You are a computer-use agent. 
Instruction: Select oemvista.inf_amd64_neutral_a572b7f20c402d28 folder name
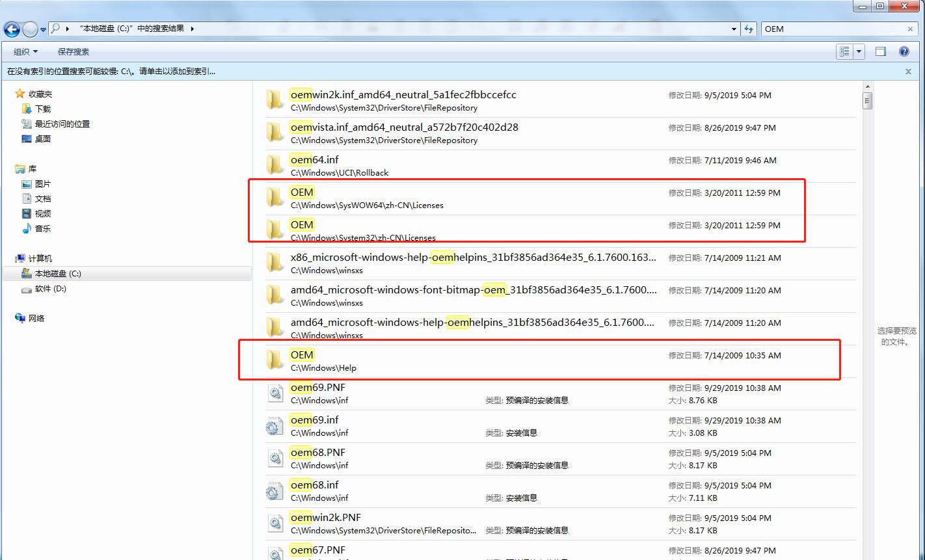point(405,127)
